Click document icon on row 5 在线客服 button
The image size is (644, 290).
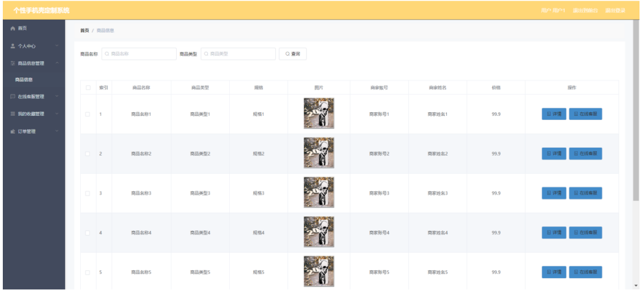[576, 273]
